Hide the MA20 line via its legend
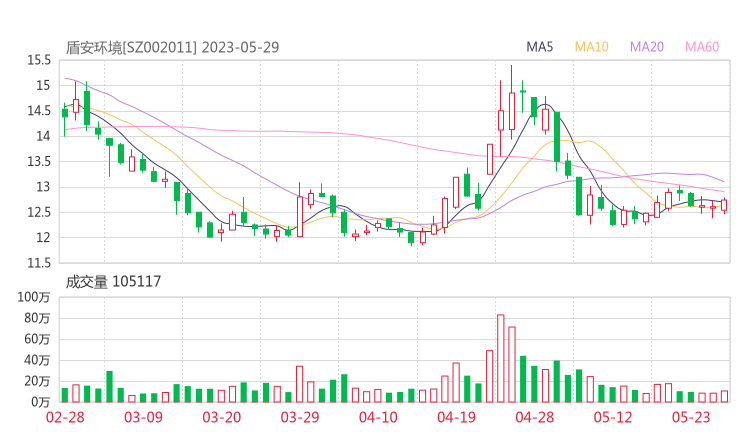This screenshot has height=440, width=740. pyautogui.click(x=647, y=47)
